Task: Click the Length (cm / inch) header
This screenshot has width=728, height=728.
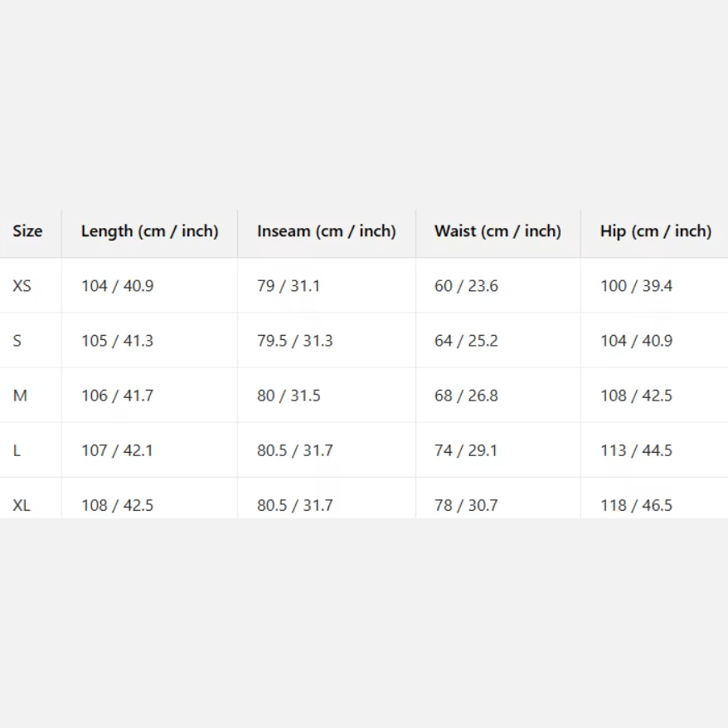Action: point(149,231)
